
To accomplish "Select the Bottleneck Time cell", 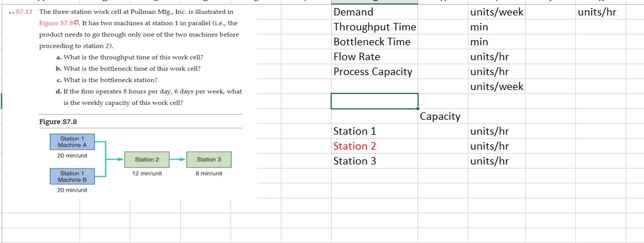I will [x=374, y=42].
